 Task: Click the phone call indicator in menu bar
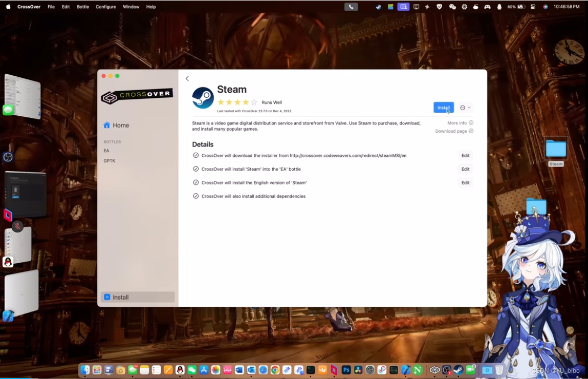tap(351, 7)
